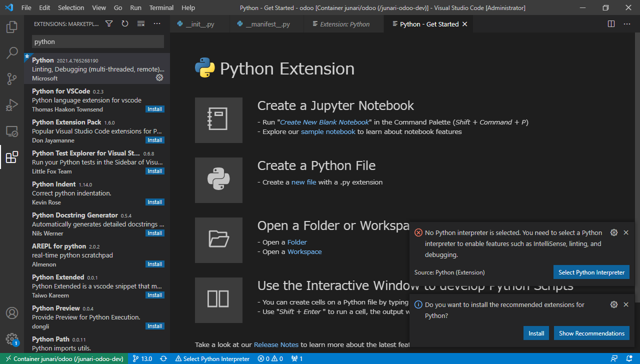Open the File menu

26,7
